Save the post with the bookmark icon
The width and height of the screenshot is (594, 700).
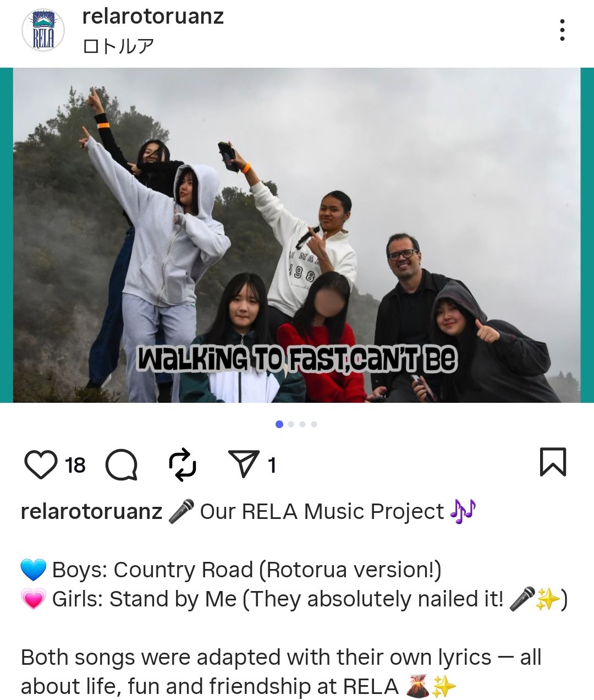[553, 462]
